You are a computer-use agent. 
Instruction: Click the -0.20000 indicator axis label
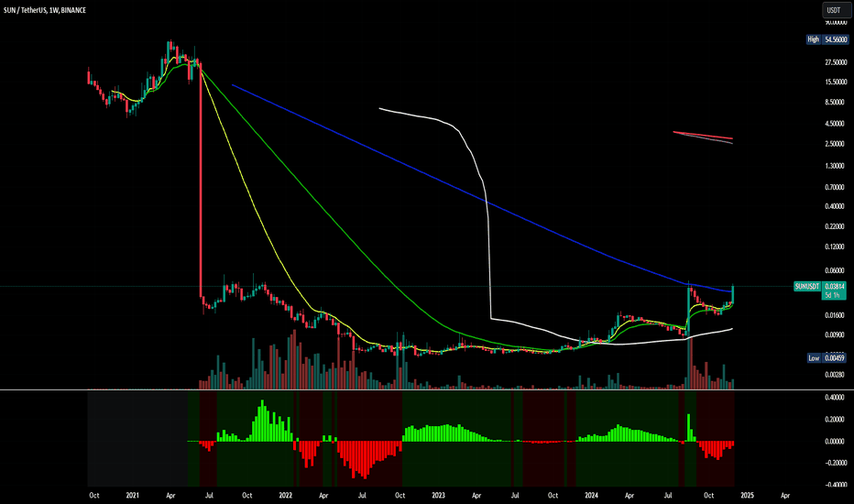tap(834, 463)
